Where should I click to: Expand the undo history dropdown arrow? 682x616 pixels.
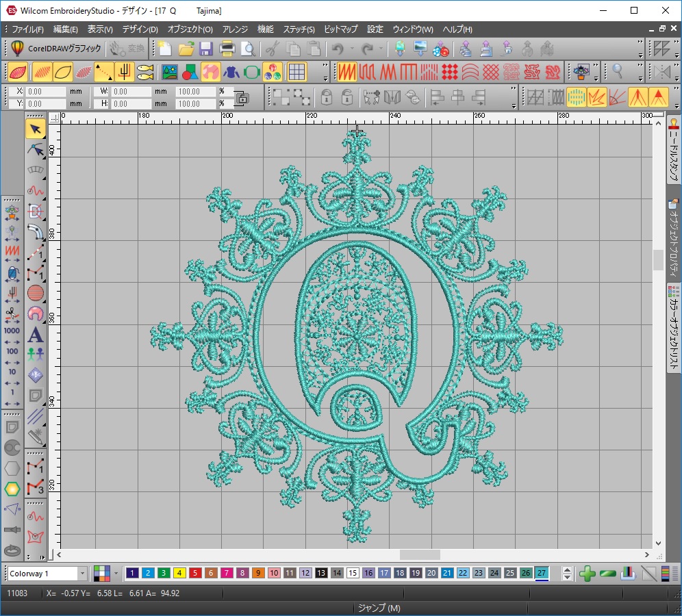(352, 49)
